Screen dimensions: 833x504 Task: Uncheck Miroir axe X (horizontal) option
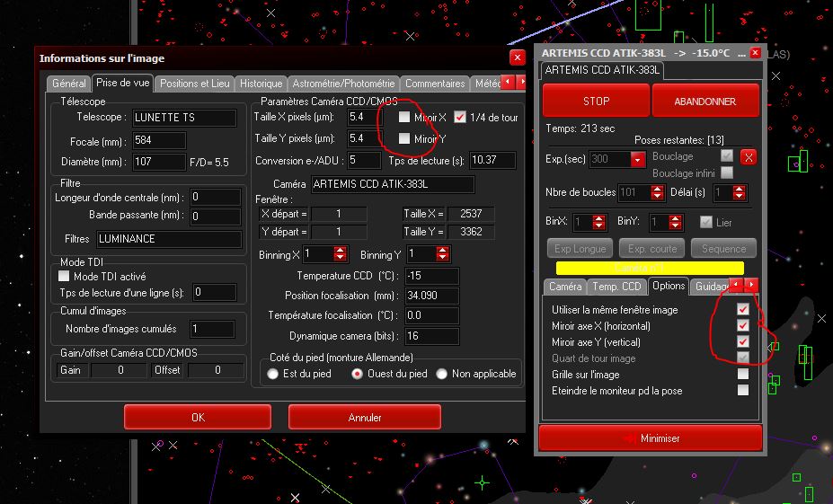point(743,325)
